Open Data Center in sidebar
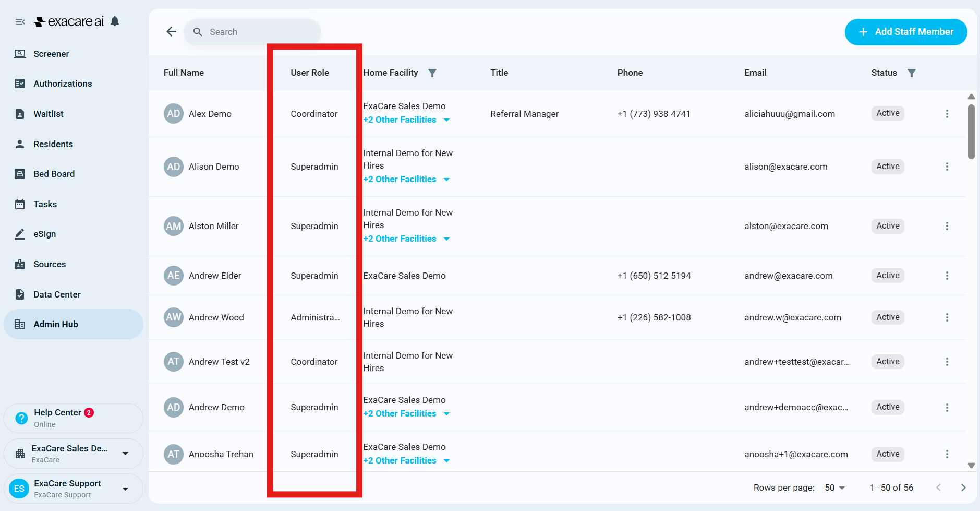Image resolution: width=980 pixels, height=511 pixels. pos(74,294)
